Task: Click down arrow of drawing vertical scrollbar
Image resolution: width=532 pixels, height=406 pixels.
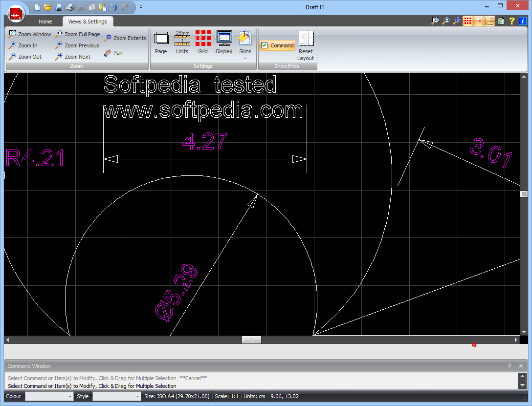Action: click(x=524, y=332)
